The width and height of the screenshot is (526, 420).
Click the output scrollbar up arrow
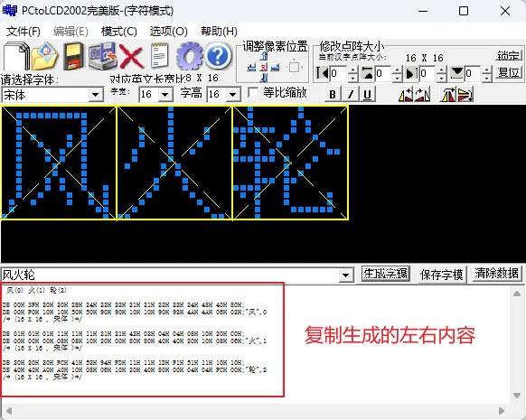517,294
